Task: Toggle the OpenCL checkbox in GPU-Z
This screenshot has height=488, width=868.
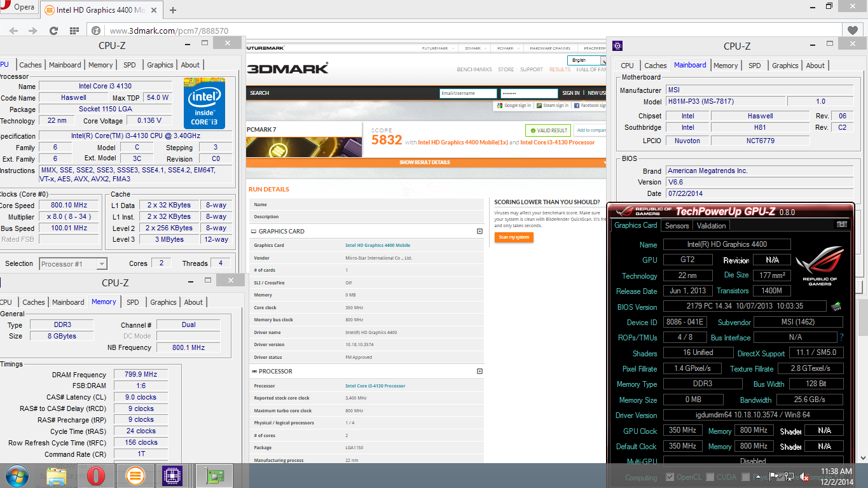Action: click(x=670, y=477)
